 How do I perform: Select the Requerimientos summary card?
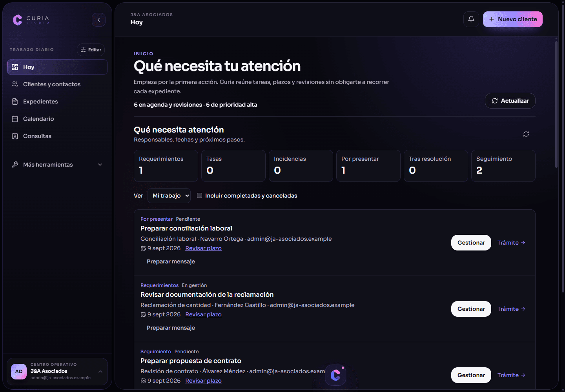pos(166,166)
